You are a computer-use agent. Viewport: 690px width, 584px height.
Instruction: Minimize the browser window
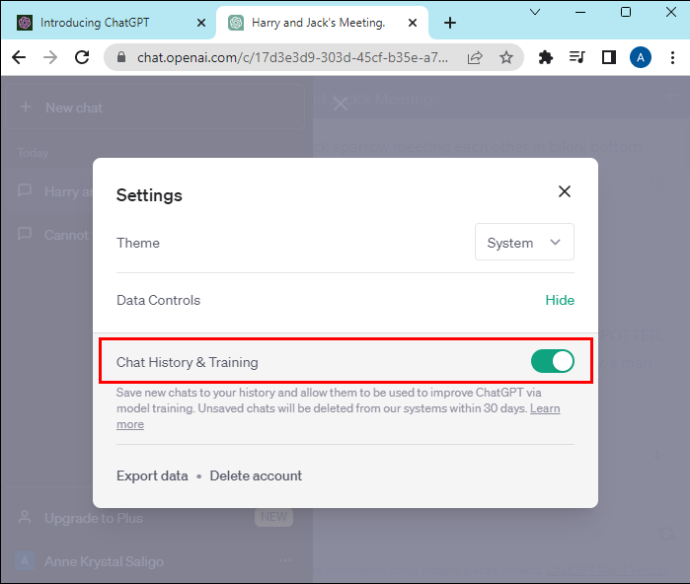click(580, 12)
